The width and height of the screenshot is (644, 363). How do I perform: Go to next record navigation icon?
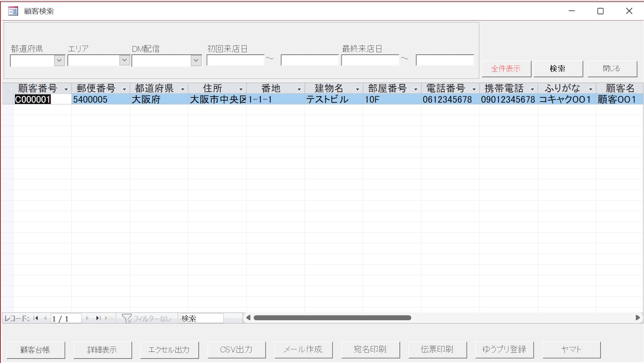(x=88, y=318)
